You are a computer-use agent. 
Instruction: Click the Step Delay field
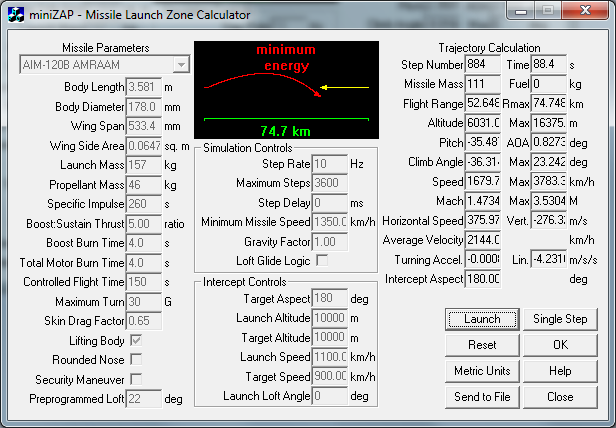(x=330, y=202)
